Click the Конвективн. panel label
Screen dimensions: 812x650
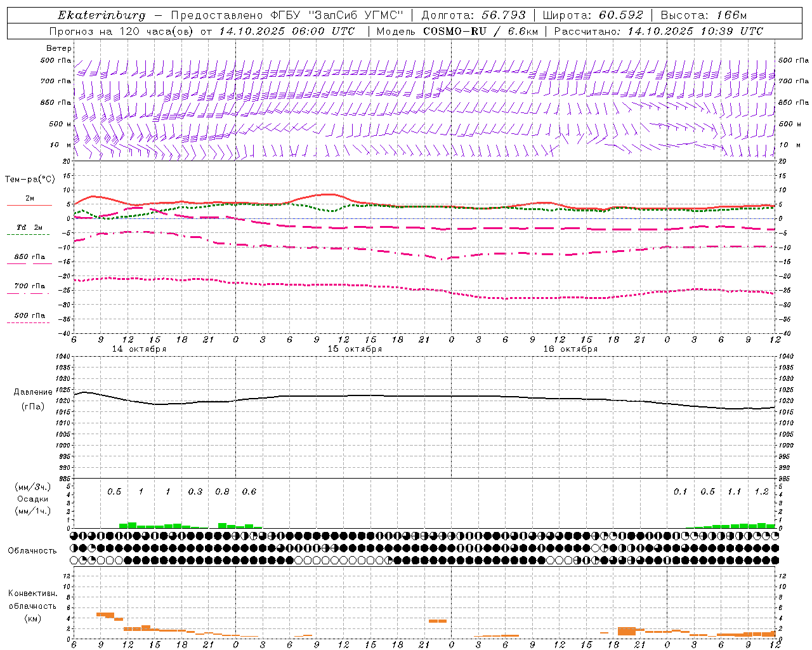click(33, 594)
